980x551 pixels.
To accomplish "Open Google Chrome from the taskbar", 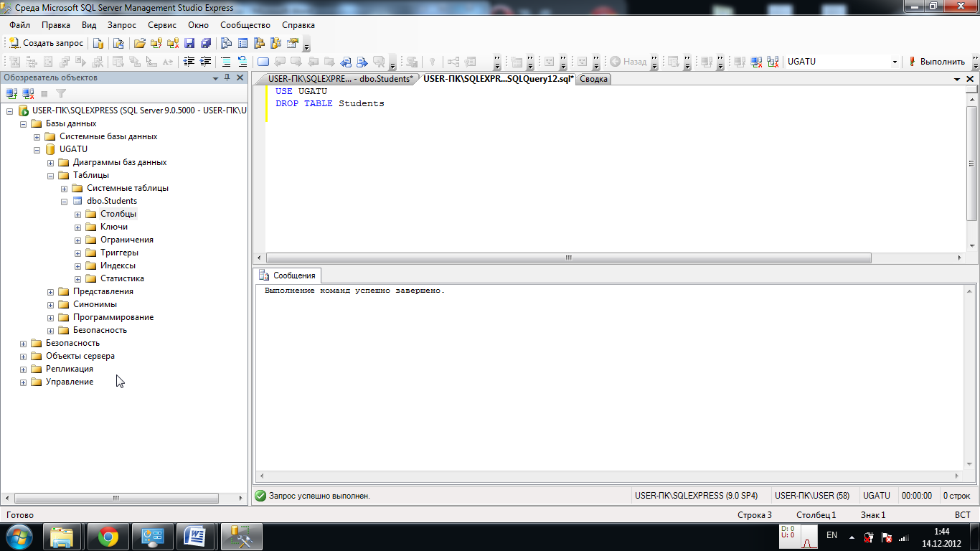I will click(x=108, y=537).
